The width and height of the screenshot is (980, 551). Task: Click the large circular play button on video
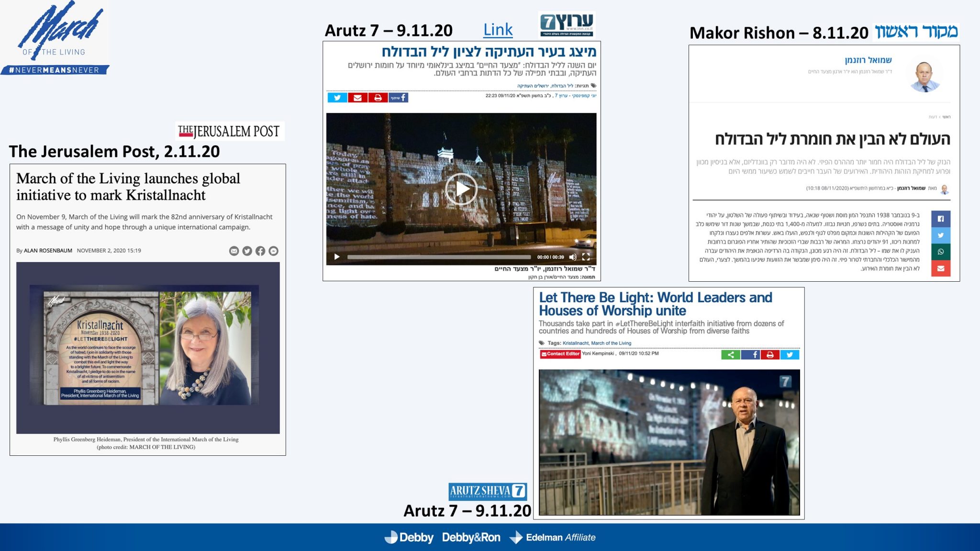461,189
